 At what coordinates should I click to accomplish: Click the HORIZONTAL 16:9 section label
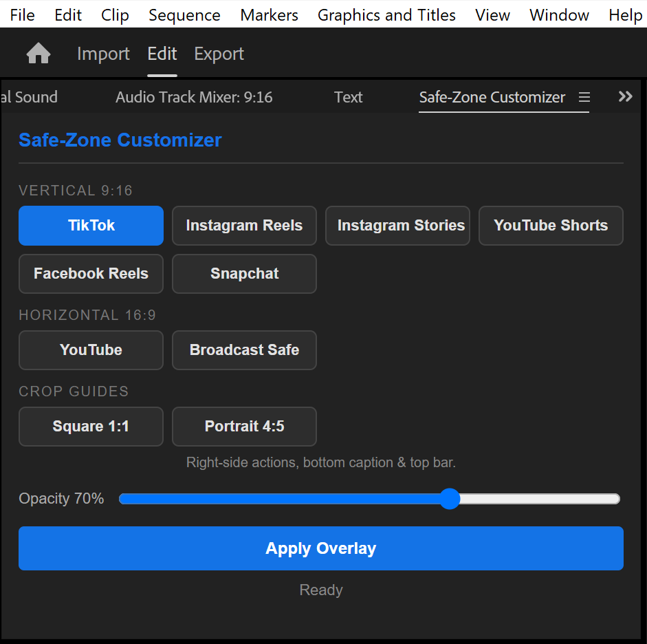click(x=87, y=315)
